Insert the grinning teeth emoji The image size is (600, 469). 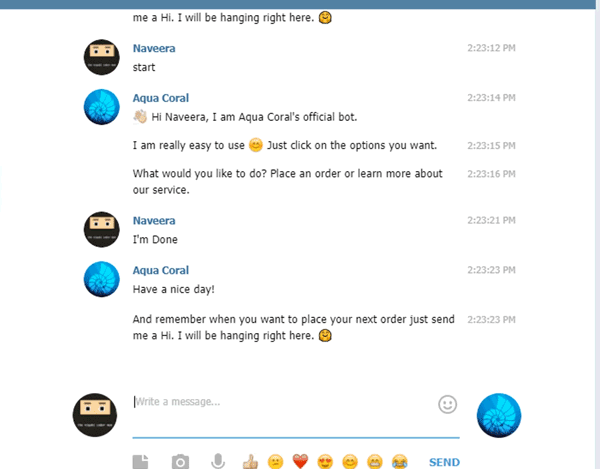(375, 462)
